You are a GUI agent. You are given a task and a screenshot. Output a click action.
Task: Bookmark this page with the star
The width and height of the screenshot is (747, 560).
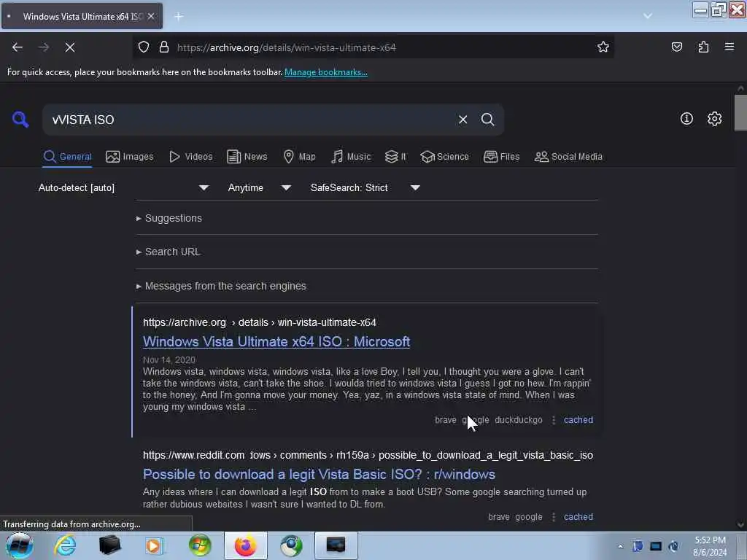click(x=603, y=47)
